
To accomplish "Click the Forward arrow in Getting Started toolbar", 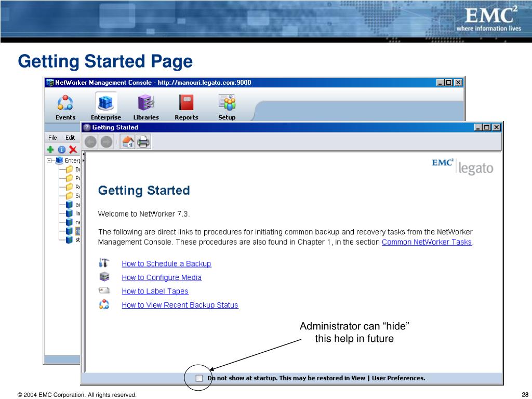I will click(106, 141).
